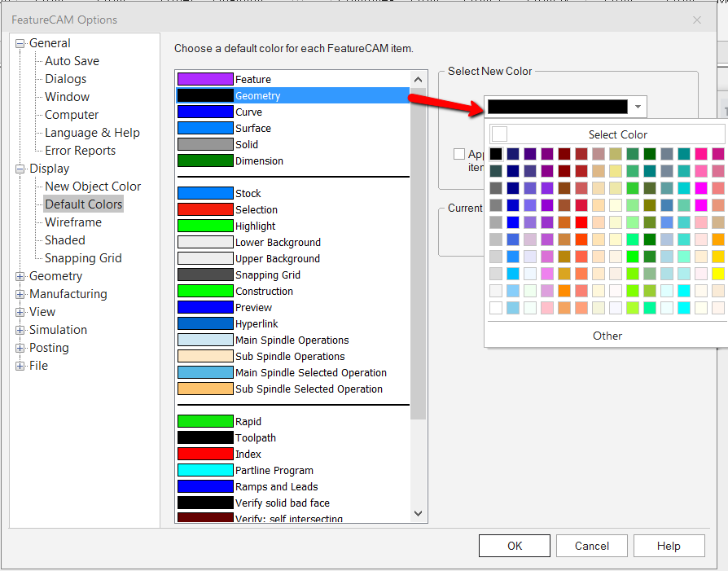Screen dimensions: 728x571
Task: Close the FeatureCAM Options dialog
Action: tap(697, 20)
